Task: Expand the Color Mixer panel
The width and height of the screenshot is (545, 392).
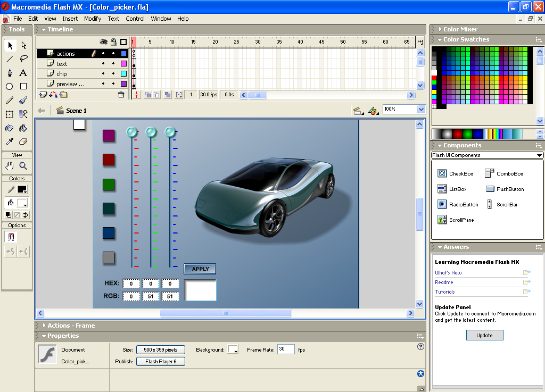Action: 440,29
